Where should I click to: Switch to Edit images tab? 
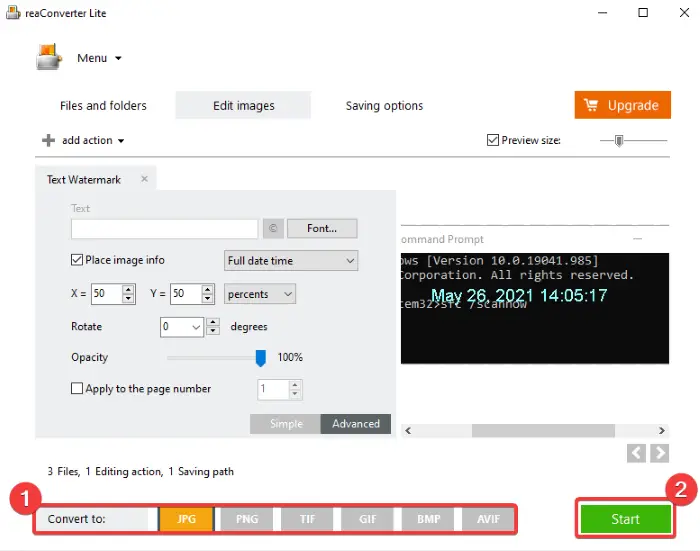(243, 105)
